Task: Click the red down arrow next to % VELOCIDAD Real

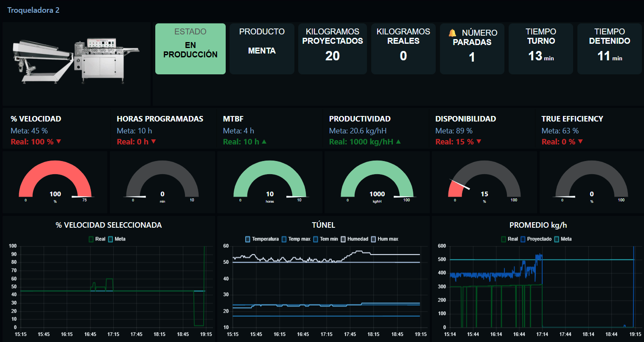Action: 59,141
